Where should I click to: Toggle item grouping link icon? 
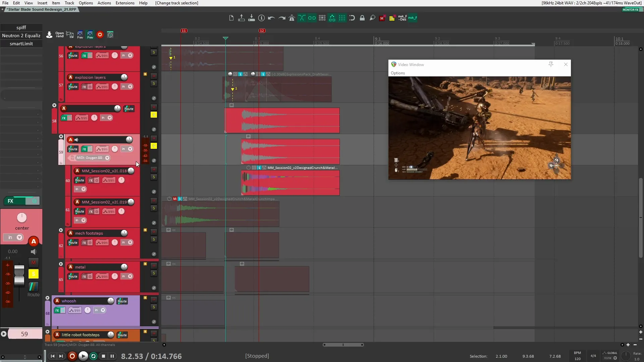click(x=312, y=18)
